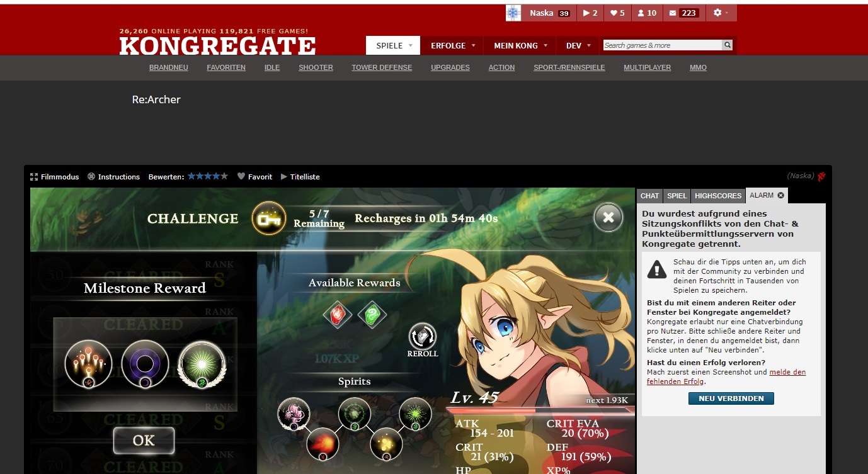Click the '5/7 Remaining' key counter
The height and width of the screenshot is (474, 868).
click(x=319, y=218)
